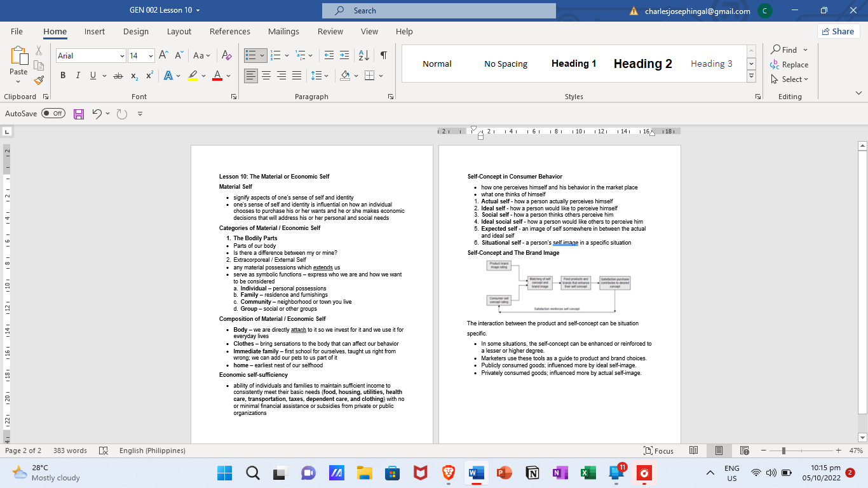Apply strikethrough formatting

tap(118, 76)
